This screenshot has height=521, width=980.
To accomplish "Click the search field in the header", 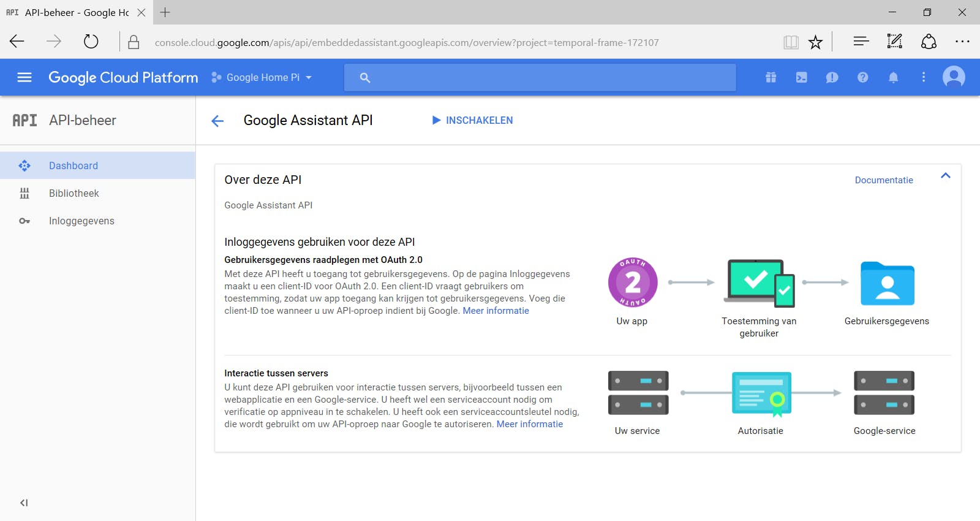I will click(x=540, y=77).
